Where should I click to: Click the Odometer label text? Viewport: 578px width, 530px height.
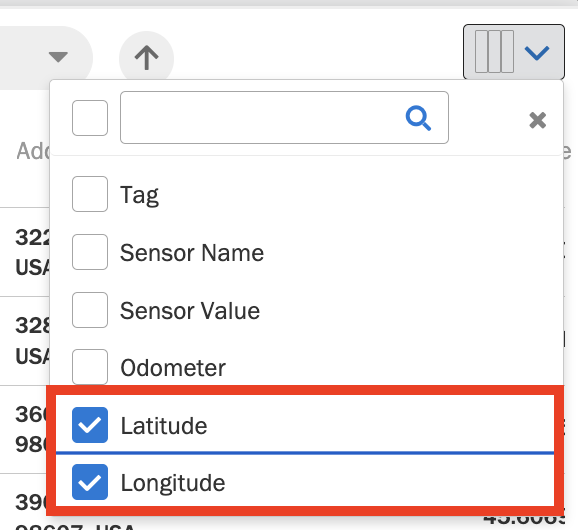173,368
